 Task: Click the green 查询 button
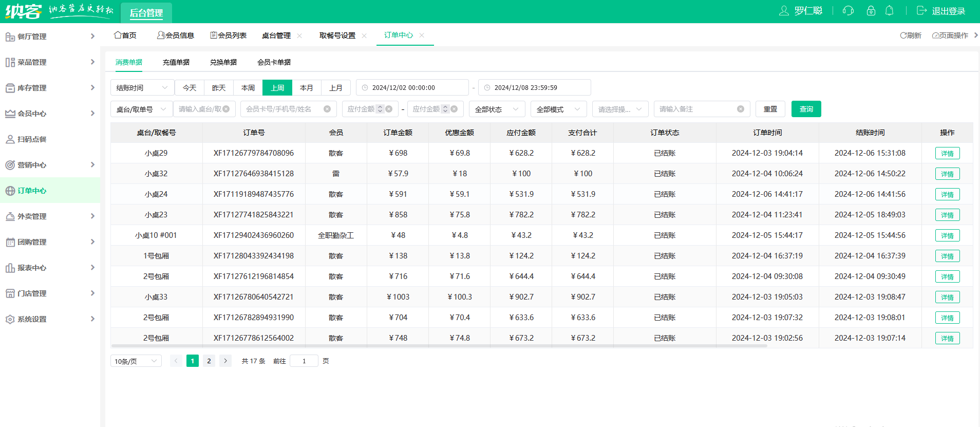tap(806, 109)
